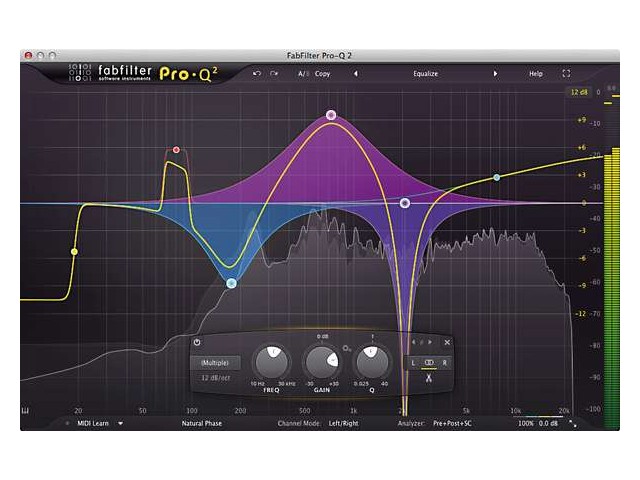Screen dimensions: 640x480
Task: Load previous preset with left arrow
Action: coord(356,73)
